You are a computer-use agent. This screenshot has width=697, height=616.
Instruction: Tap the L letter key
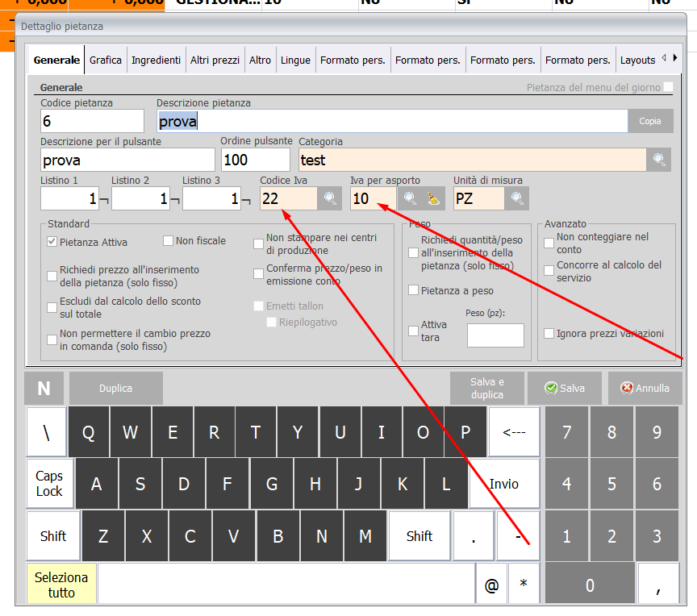pyautogui.click(x=446, y=483)
